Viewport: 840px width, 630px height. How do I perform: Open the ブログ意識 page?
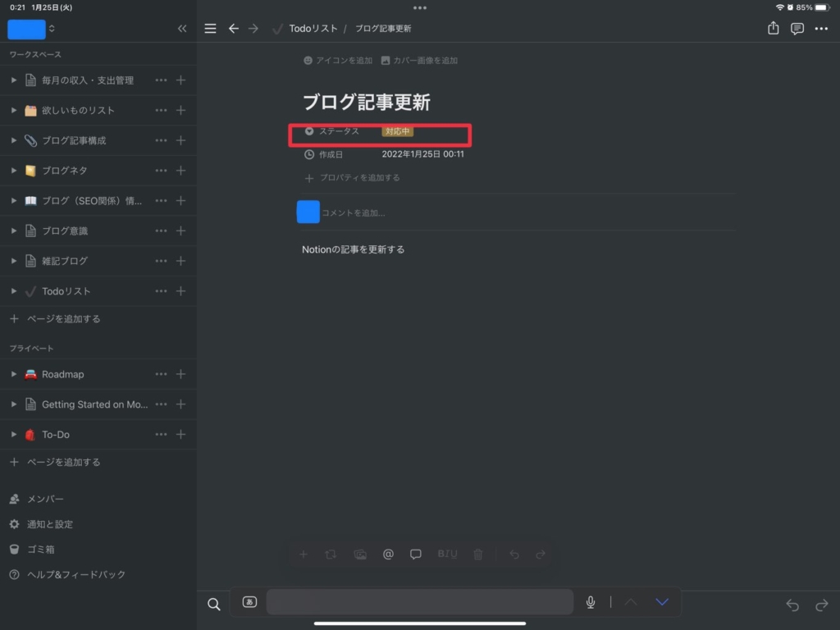(x=65, y=231)
